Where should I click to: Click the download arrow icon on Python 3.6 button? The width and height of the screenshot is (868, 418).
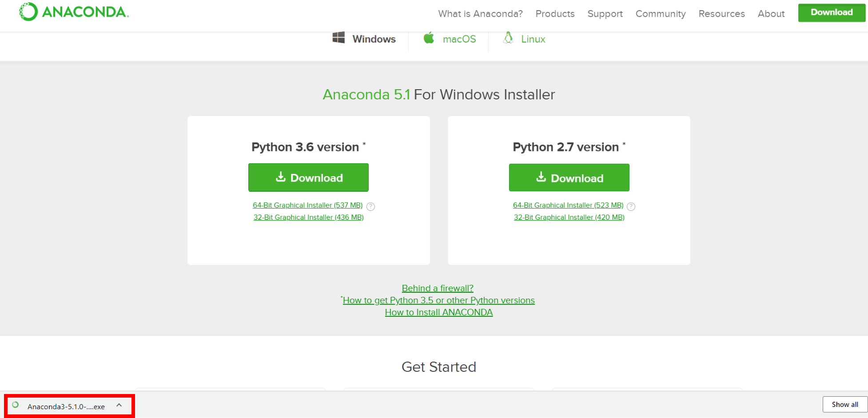pos(280,177)
